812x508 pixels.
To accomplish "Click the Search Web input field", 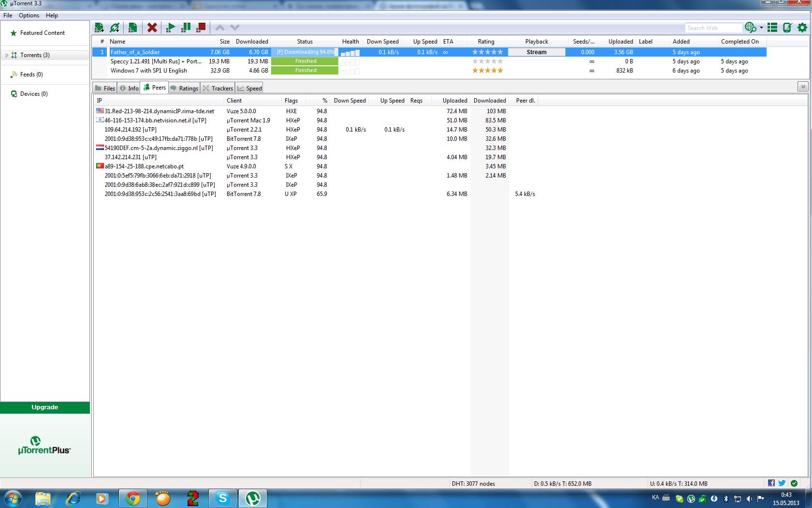I will point(713,28).
